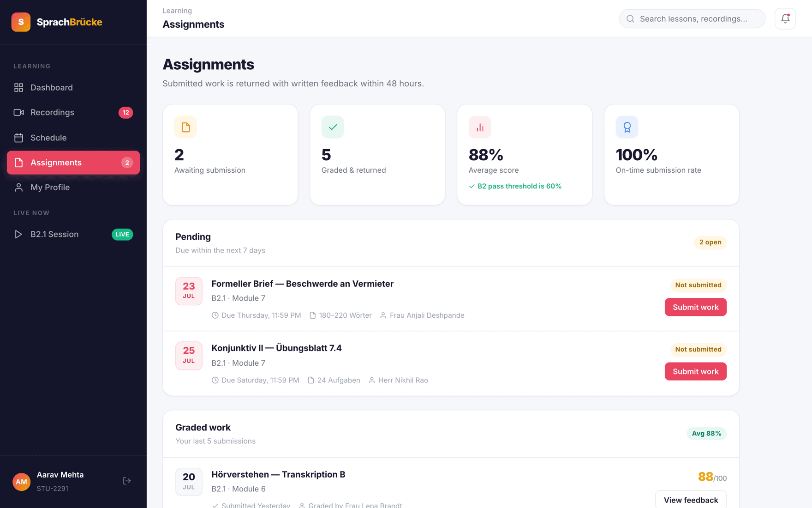Click the clock icon by Due Thursday

[x=215, y=315]
